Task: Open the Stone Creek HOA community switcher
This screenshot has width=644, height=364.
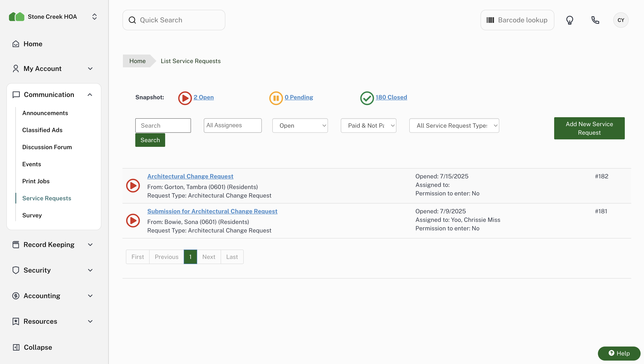Action: (94, 17)
